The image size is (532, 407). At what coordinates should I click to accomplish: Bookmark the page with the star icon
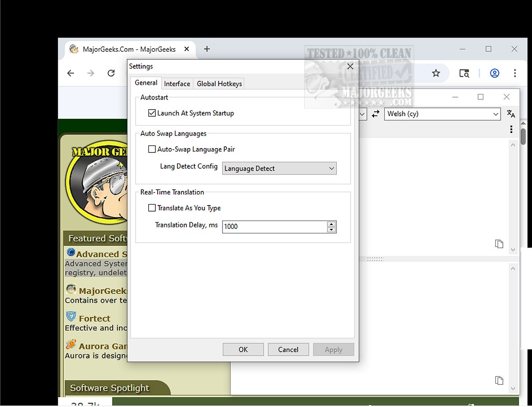coord(436,73)
